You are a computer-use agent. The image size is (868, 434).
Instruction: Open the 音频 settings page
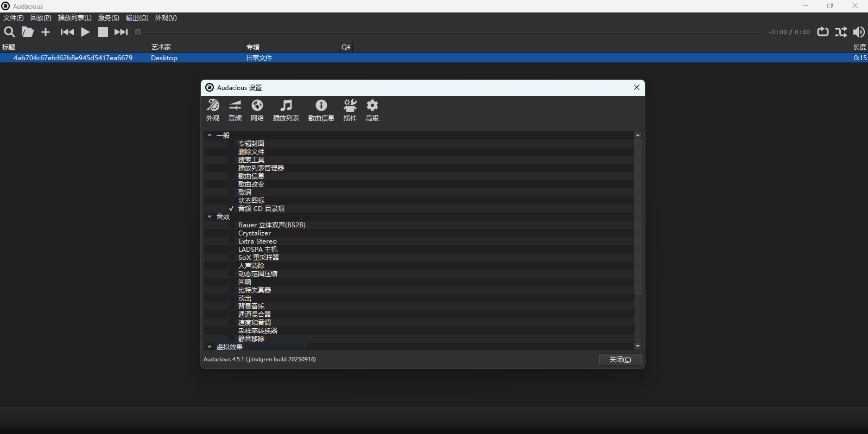tap(235, 110)
